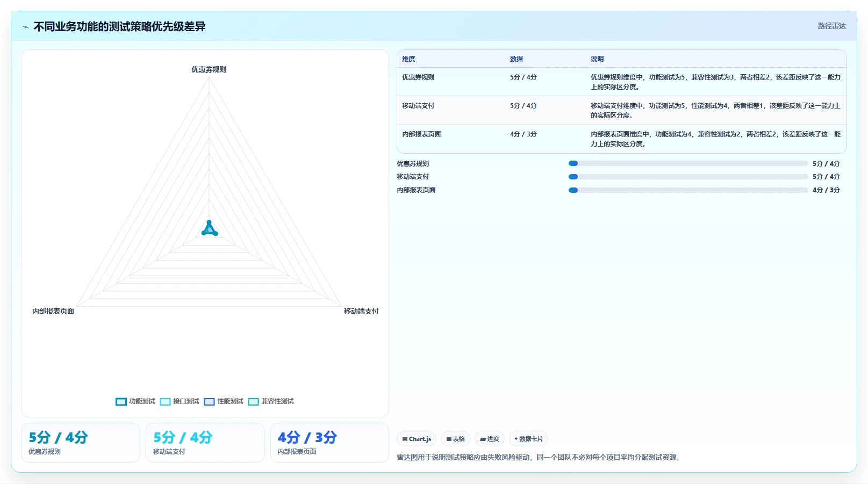
Task: Click the page title 不同业务功能的测试策略优先级差异
Action: pos(120,27)
